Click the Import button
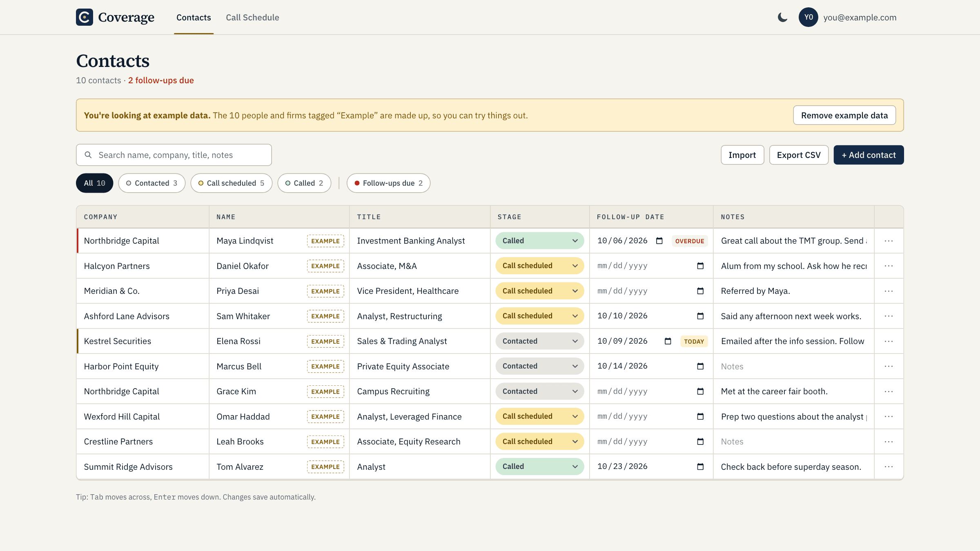The width and height of the screenshot is (980, 551). (742, 155)
